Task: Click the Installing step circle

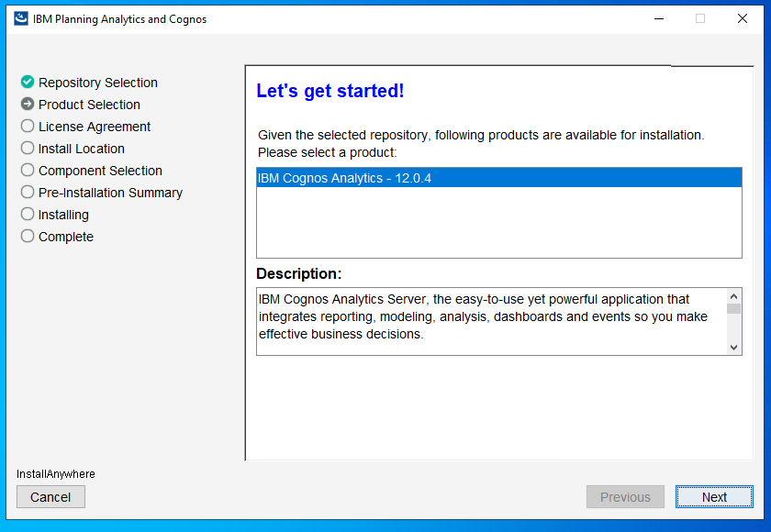Action: click(28, 214)
